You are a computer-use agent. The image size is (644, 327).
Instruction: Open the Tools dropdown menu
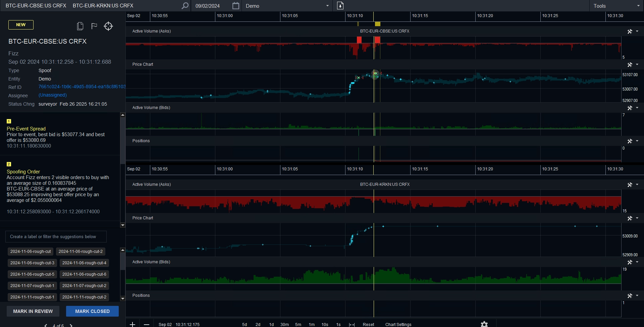pyautogui.click(x=616, y=6)
